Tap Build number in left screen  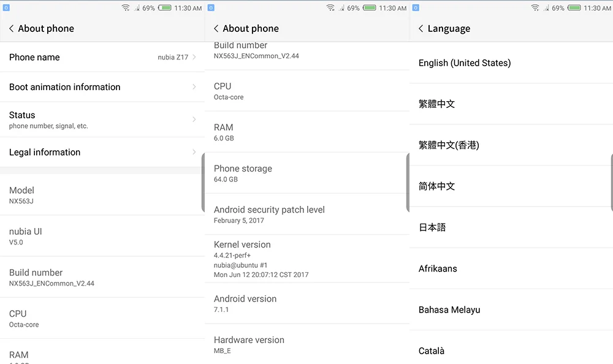coord(102,277)
